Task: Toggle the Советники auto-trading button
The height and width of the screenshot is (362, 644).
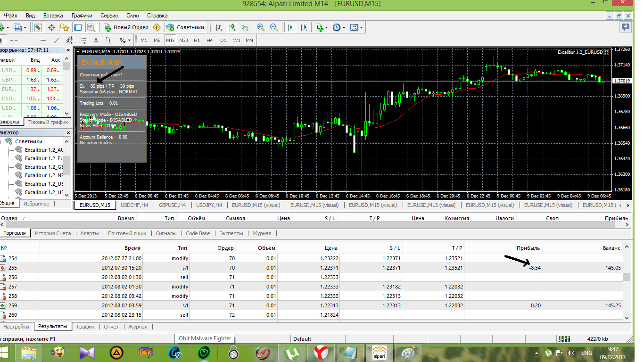Action: pos(186,27)
